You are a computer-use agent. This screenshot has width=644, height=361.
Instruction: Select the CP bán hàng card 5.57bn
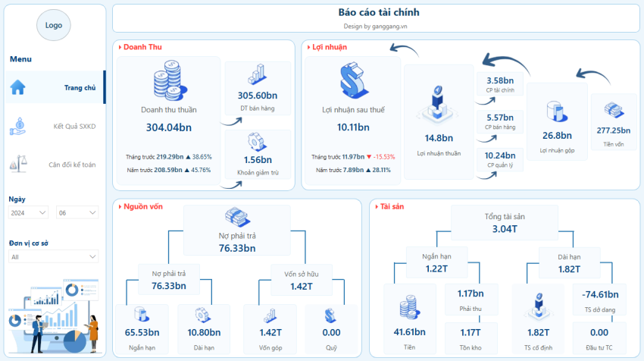click(x=500, y=121)
